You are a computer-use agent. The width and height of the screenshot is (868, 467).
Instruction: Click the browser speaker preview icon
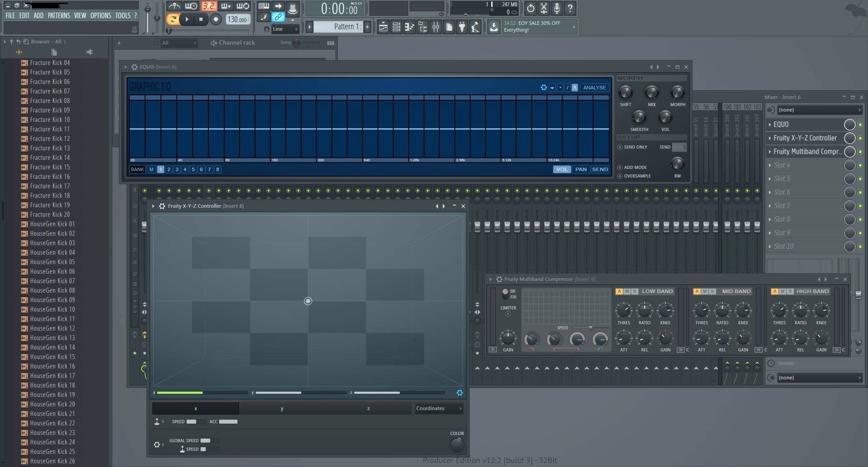coord(90,52)
